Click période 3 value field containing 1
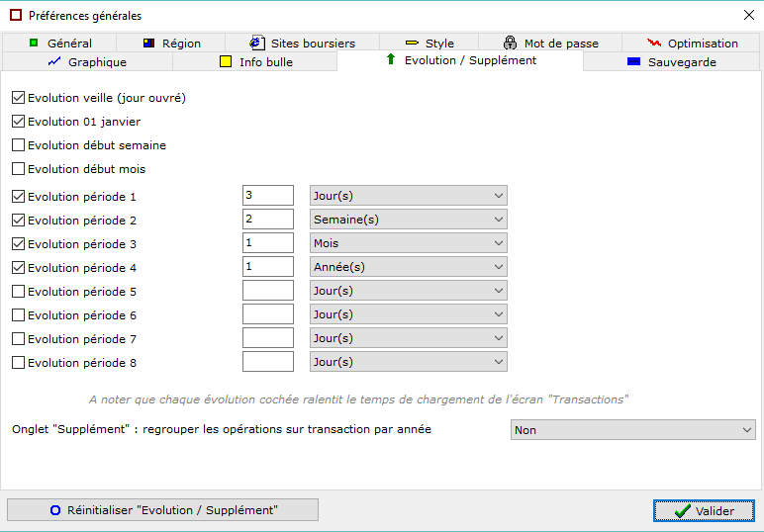Image resolution: width=764 pixels, height=532 pixels. point(268,243)
